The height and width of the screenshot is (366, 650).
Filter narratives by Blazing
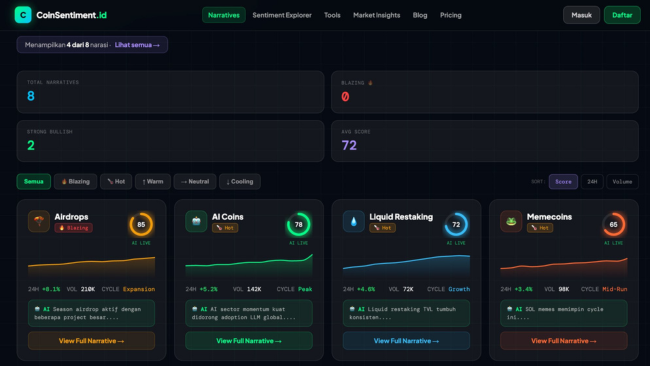pos(75,182)
